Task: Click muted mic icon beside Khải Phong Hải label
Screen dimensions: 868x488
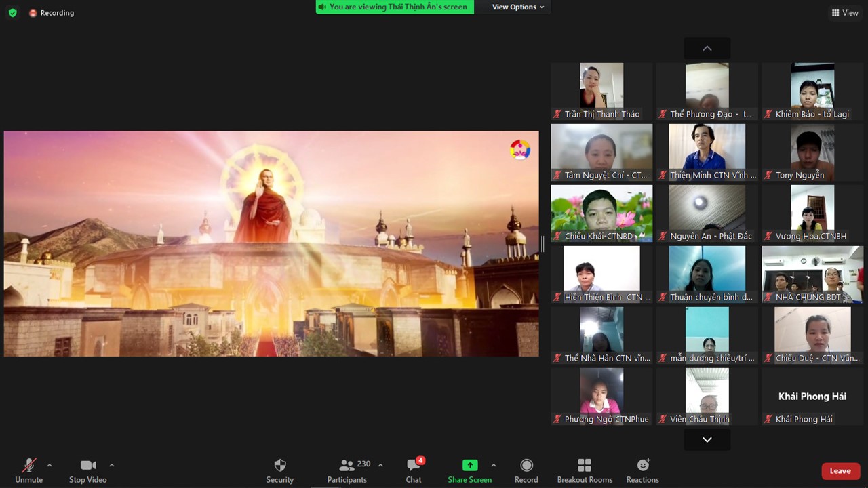Action: coord(768,419)
